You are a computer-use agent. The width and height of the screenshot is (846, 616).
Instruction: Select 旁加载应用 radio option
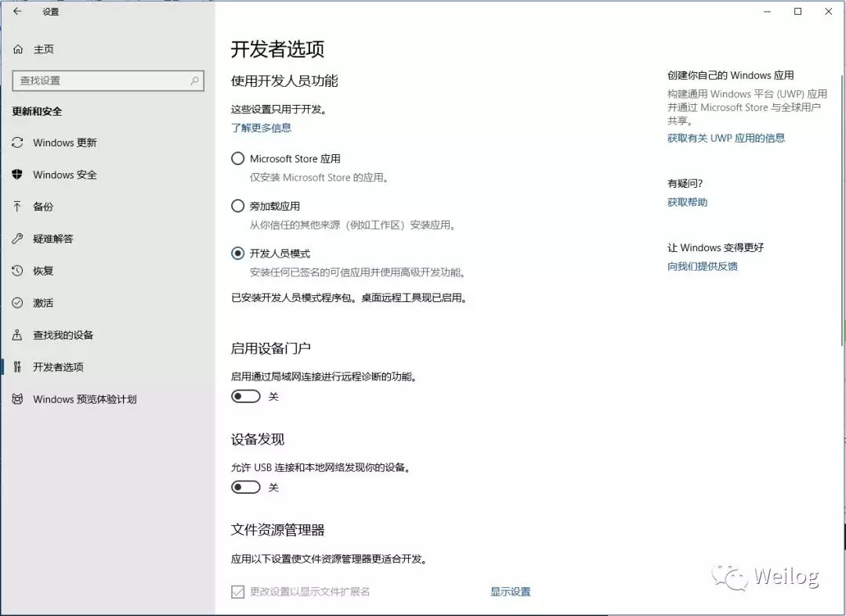coord(237,206)
